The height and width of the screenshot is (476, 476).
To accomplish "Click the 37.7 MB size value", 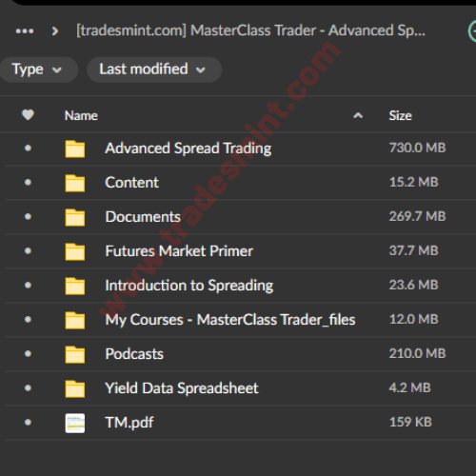I will tap(413, 250).
